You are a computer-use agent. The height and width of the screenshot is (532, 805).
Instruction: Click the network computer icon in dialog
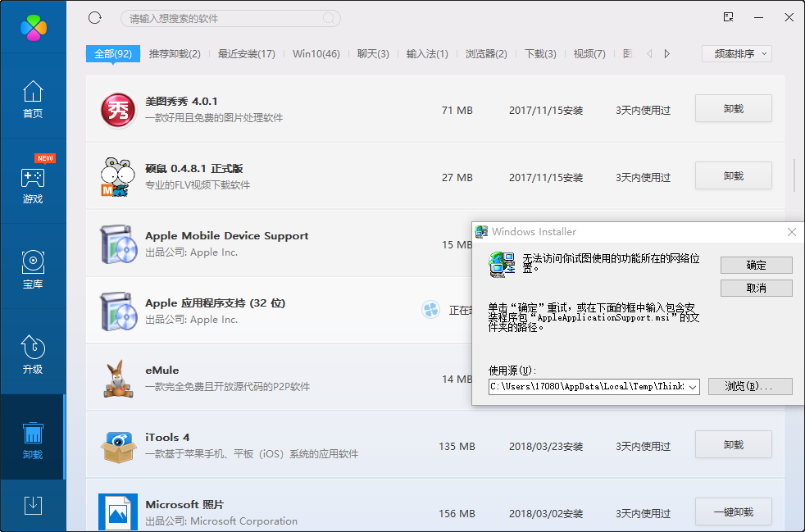point(502,265)
